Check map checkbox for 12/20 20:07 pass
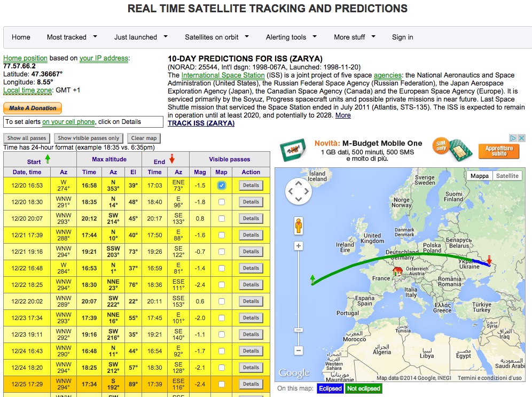Image resolution: width=532 pixels, height=397 pixels. (222, 219)
